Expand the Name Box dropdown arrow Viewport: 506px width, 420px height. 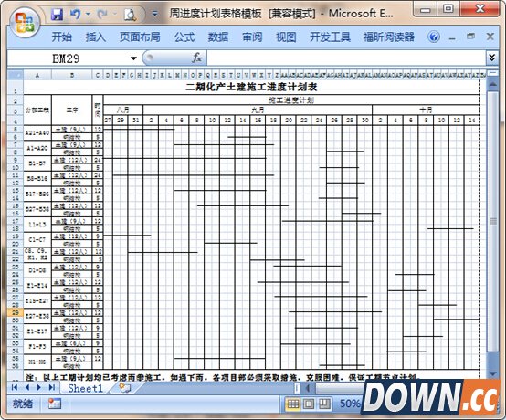point(133,58)
